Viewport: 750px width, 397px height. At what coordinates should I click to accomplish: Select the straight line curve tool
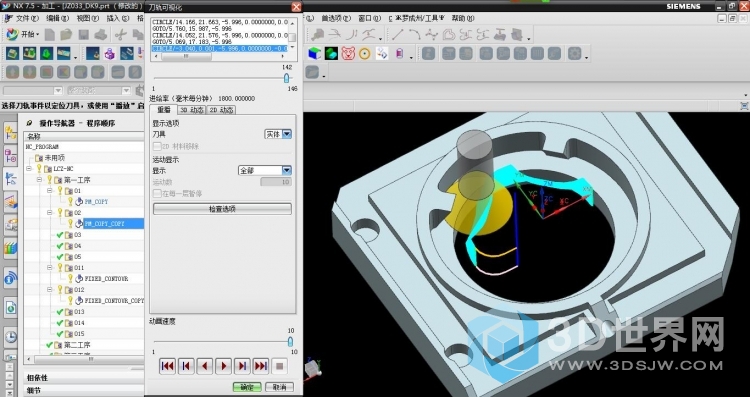[x=397, y=34]
